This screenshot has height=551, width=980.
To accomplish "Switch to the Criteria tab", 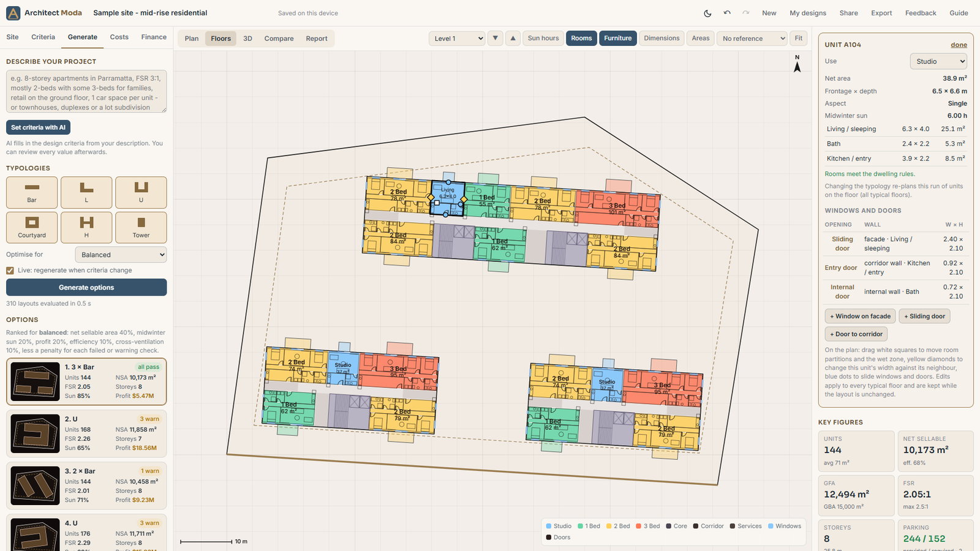I will (x=43, y=37).
